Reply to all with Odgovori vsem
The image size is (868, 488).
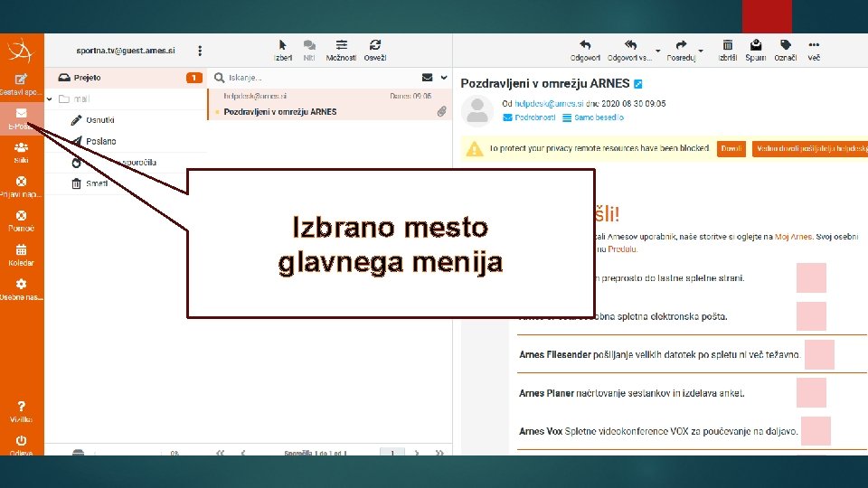[x=630, y=51]
